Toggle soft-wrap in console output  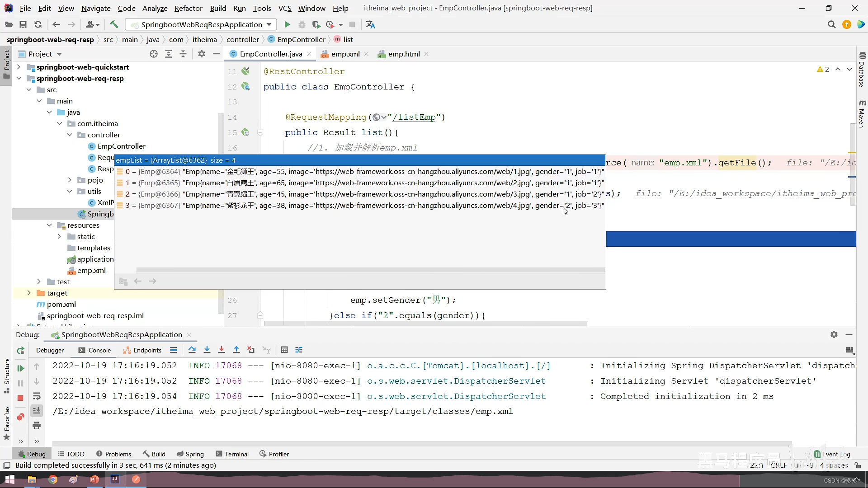click(x=37, y=396)
